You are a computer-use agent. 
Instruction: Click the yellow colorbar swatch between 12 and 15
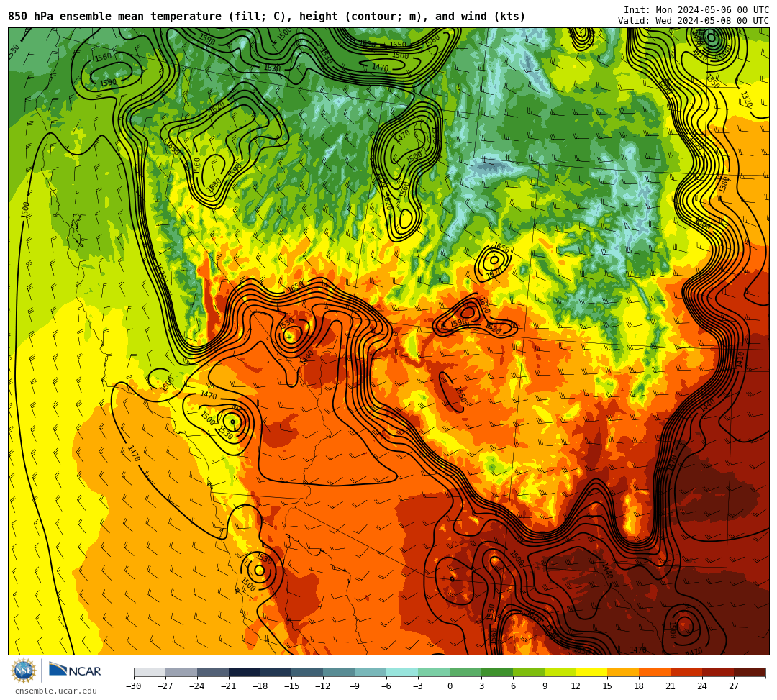click(591, 672)
